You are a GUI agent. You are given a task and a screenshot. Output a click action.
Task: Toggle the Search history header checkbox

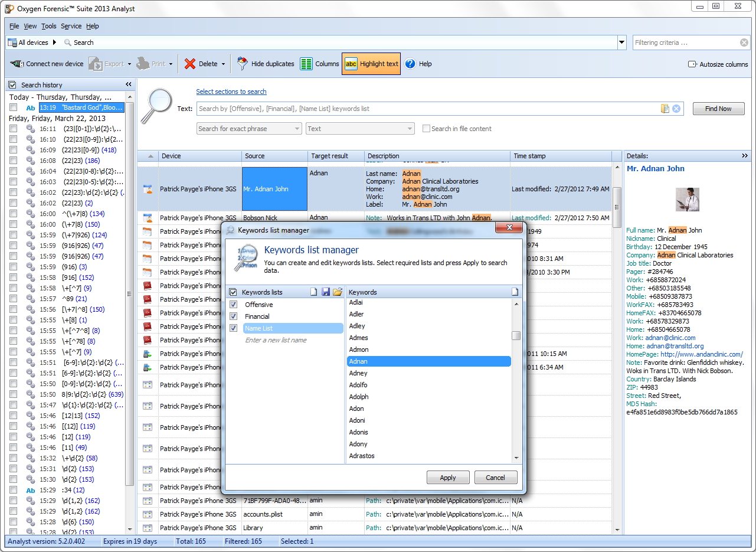coord(12,85)
